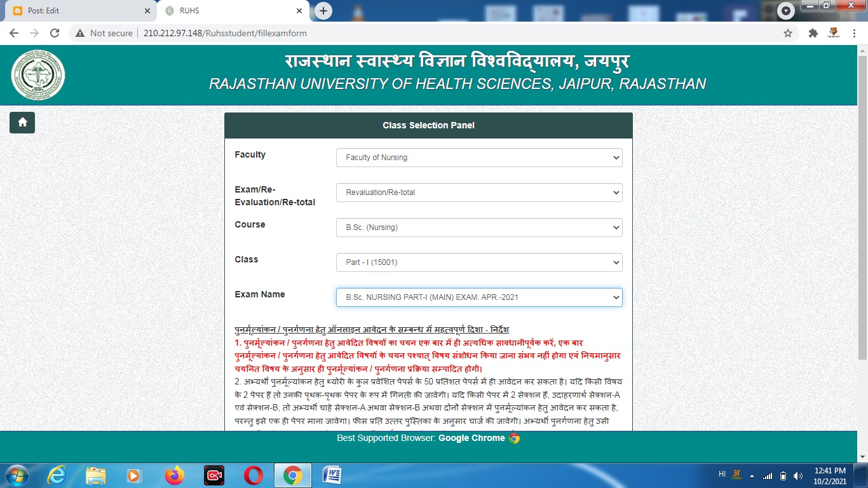The width and height of the screenshot is (868, 488).
Task: Click the red Hindi instruction paragraph
Action: [428, 356]
